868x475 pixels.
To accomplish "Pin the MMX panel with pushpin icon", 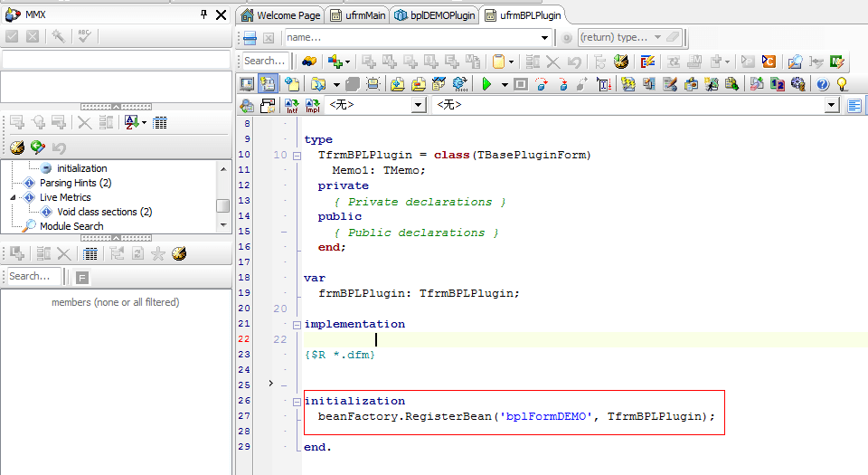I will click(x=203, y=15).
